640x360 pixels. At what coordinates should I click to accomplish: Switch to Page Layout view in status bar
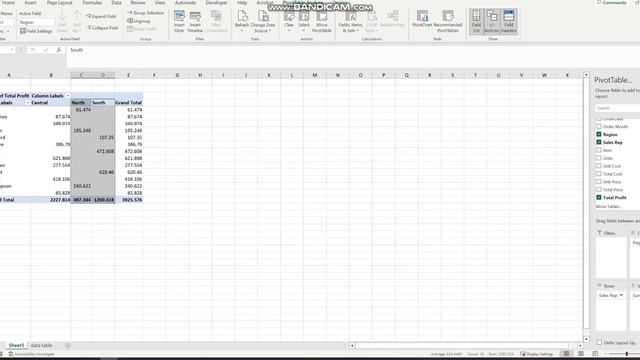click(581, 354)
